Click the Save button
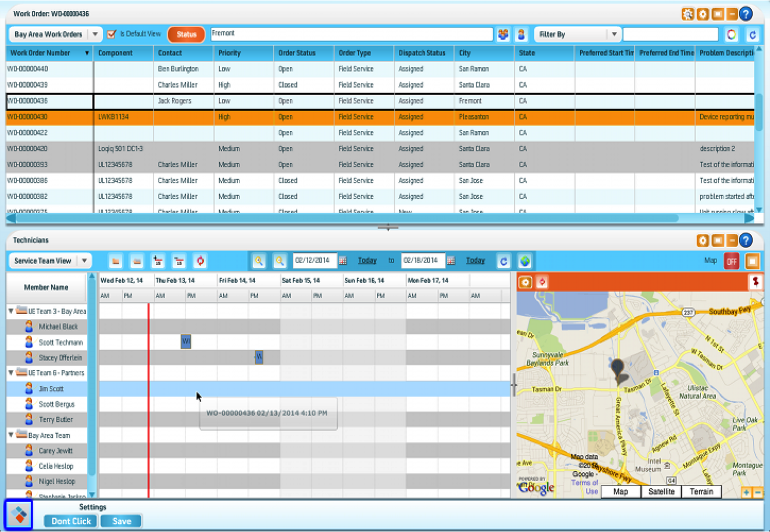The image size is (770, 532). (x=122, y=521)
